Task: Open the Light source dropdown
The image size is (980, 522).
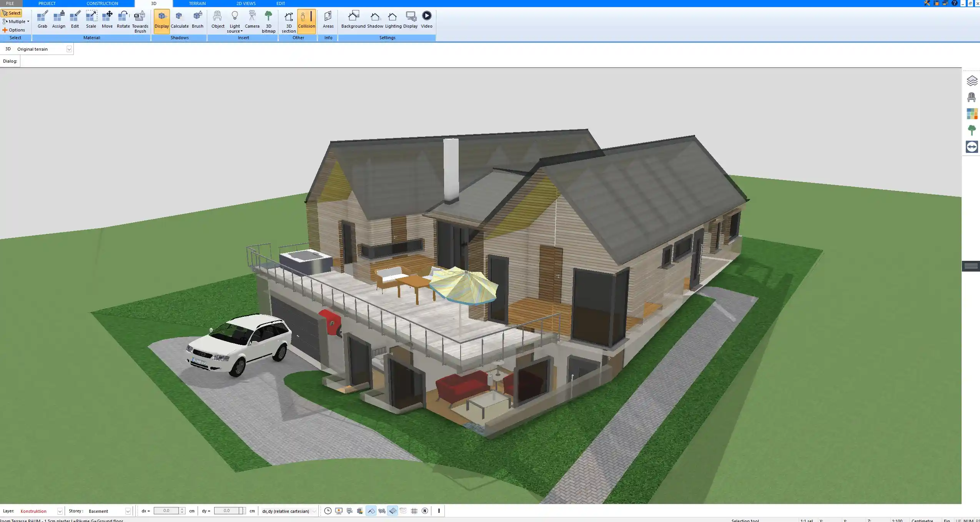Action: pos(235,22)
